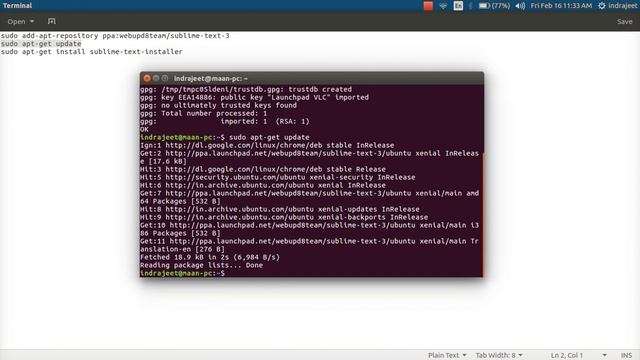The width and height of the screenshot is (640, 360).
Task: Click the red recording indicator icon
Action: 428,6
